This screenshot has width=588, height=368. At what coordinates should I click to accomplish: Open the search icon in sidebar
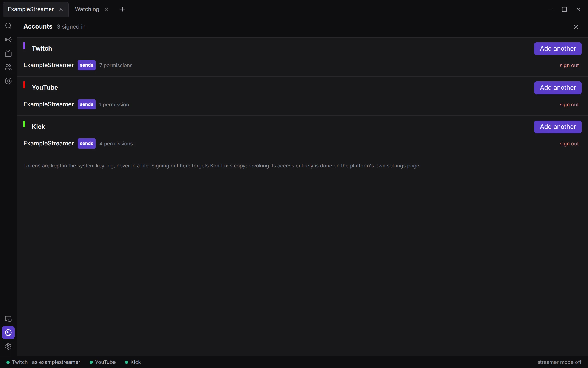click(x=8, y=26)
